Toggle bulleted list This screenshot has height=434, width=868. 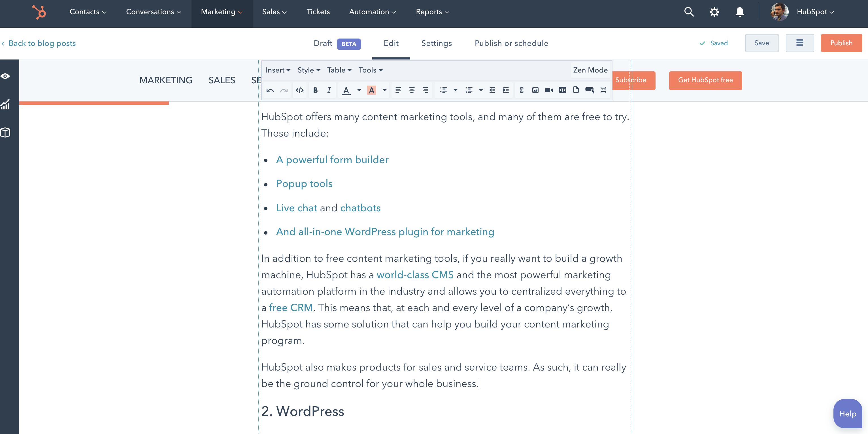(x=443, y=90)
